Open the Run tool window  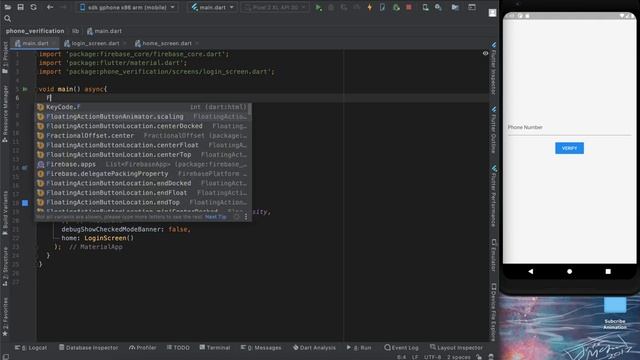[359, 348]
